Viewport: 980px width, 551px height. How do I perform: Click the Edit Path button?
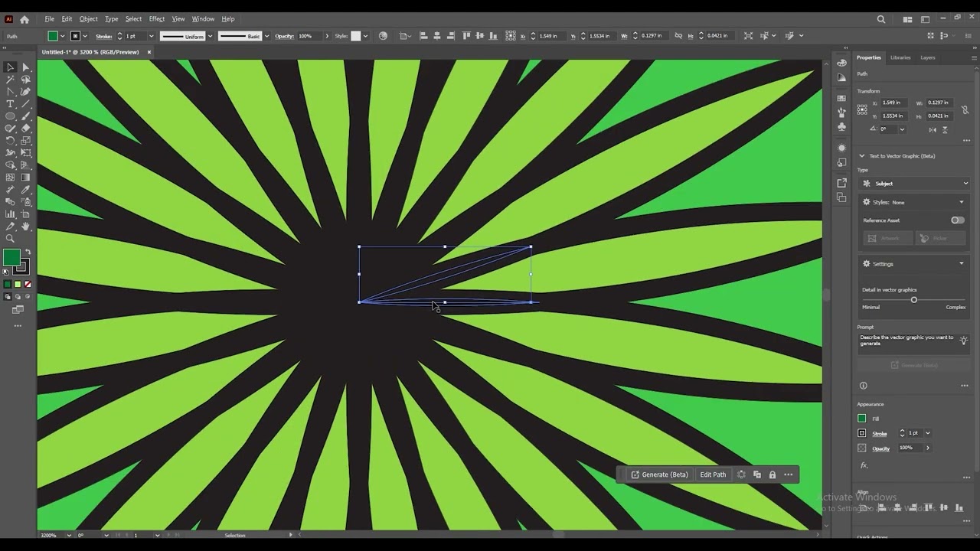point(713,474)
